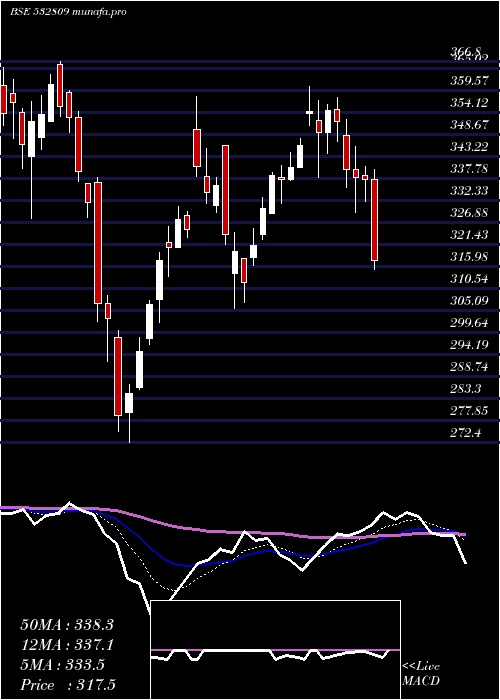Click the Live MACD inset chart

[275, 650]
